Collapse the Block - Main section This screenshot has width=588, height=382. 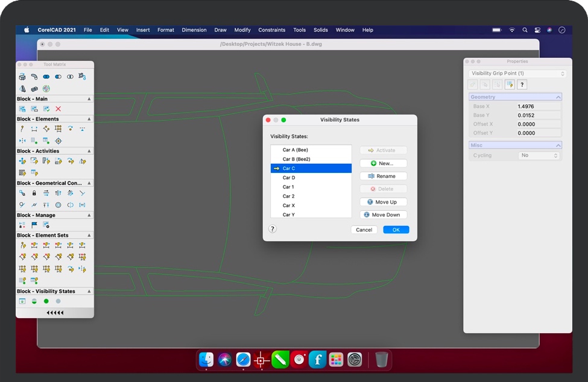coord(89,99)
